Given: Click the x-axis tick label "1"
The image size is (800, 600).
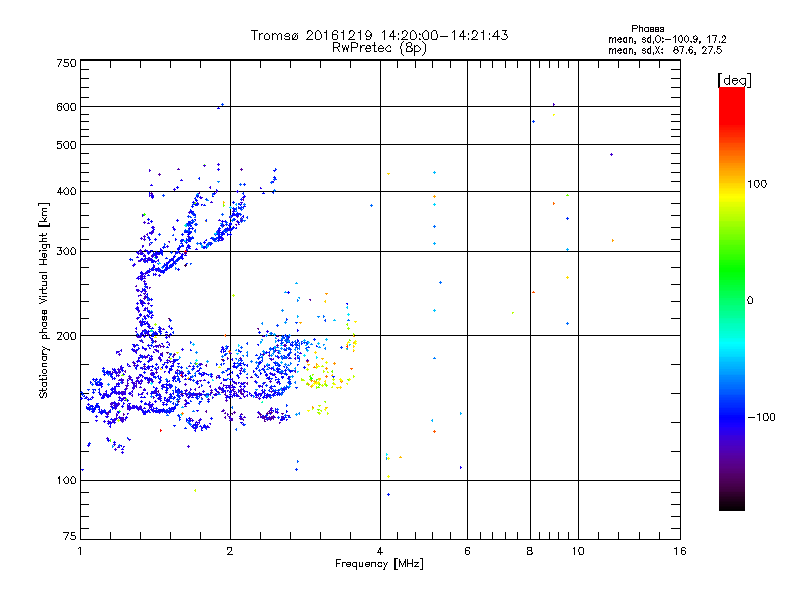Looking at the screenshot, I should point(80,551).
